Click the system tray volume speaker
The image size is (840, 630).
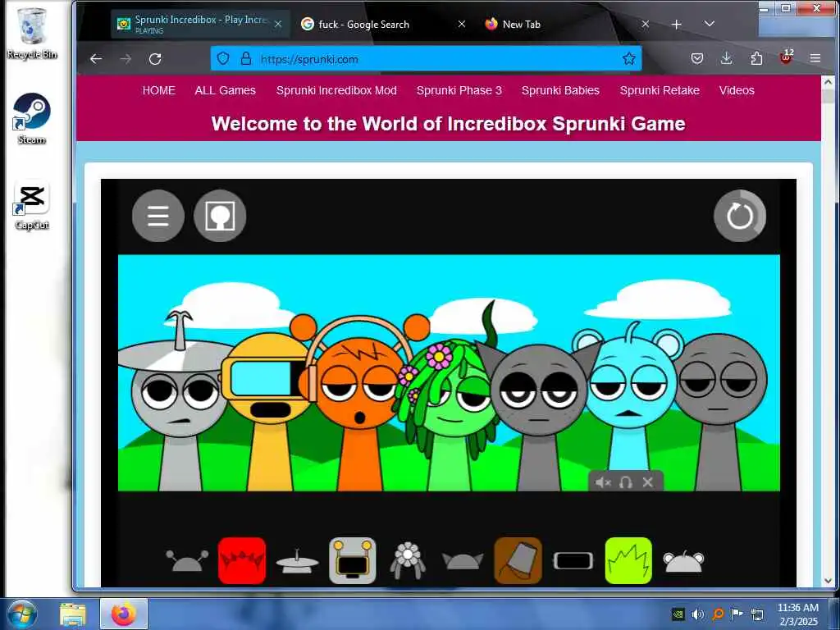(697, 614)
